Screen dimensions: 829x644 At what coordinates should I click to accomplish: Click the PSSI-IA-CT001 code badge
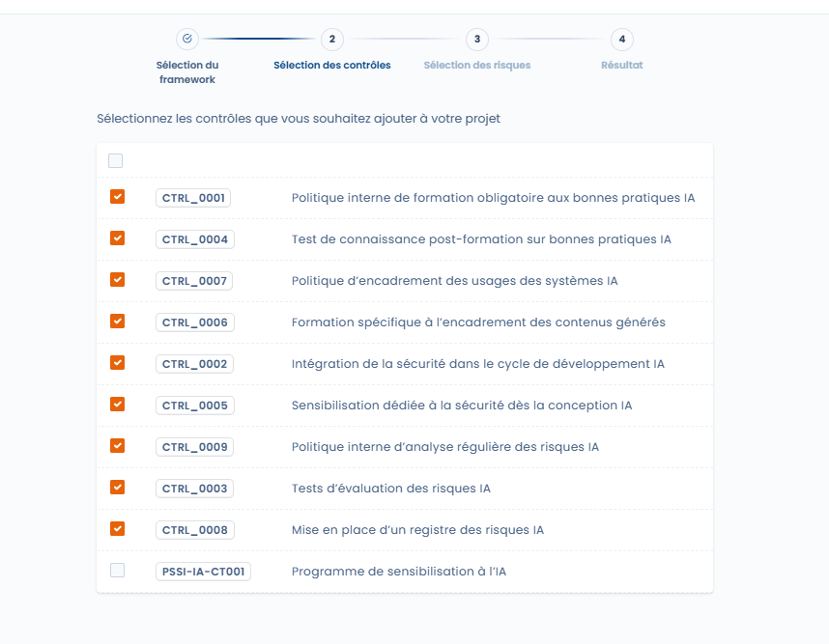pyautogui.click(x=203, y=572)
